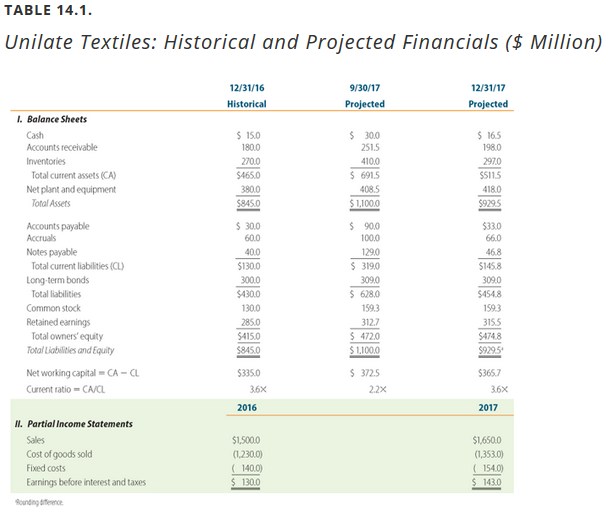This screenshot has width=611, height=513.
Task: Click total current liabilities value '$145.8'
Action: (490, 266)
